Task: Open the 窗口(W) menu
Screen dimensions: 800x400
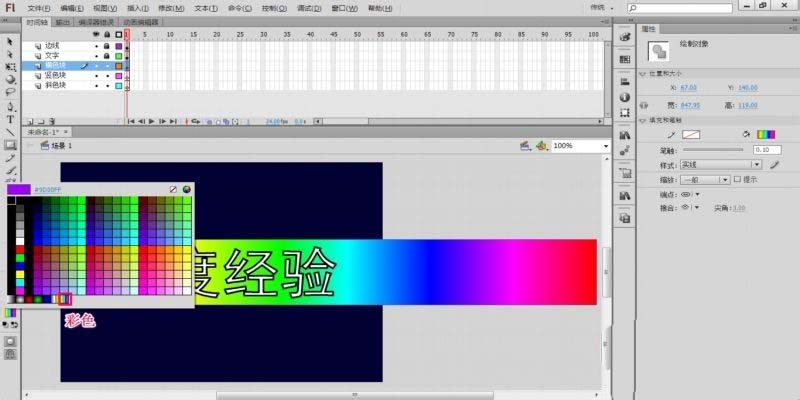Action: coord(344,8)
